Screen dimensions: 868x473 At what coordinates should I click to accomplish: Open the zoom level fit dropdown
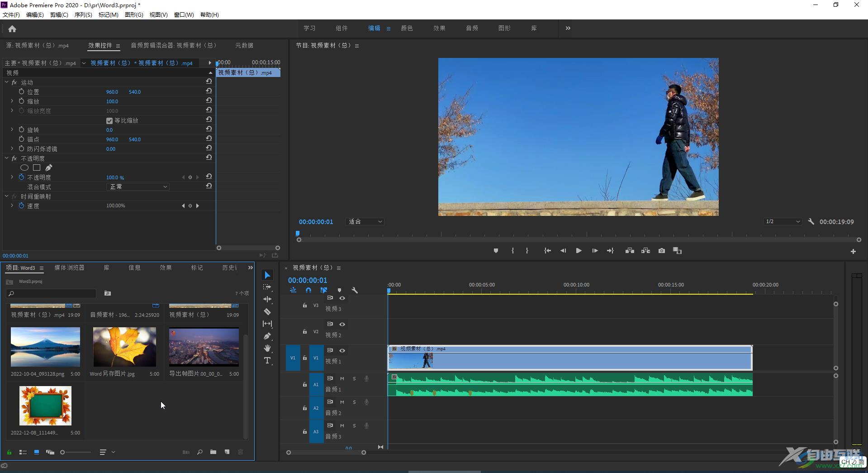pyautogui.click(x=365, y=222)
